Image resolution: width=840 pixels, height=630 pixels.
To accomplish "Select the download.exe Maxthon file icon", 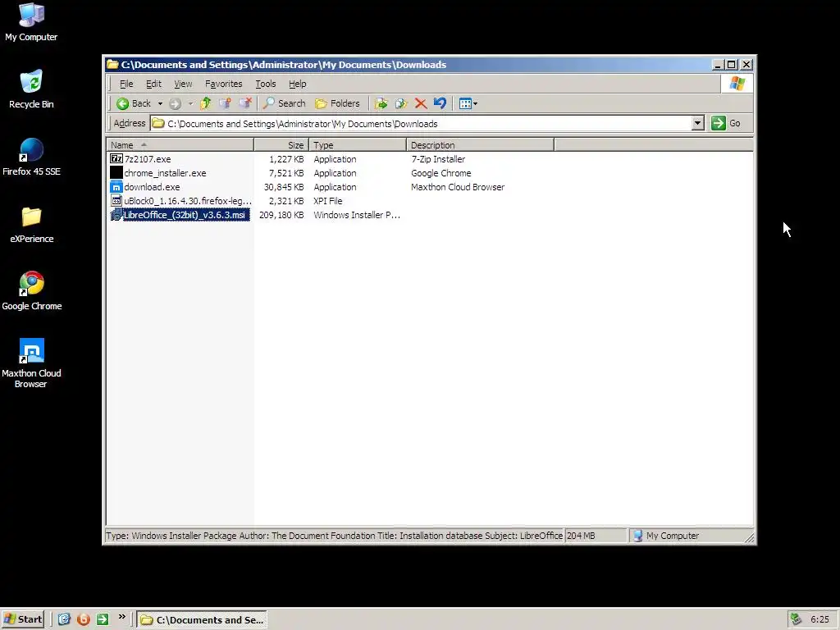I will coord(116,187).
